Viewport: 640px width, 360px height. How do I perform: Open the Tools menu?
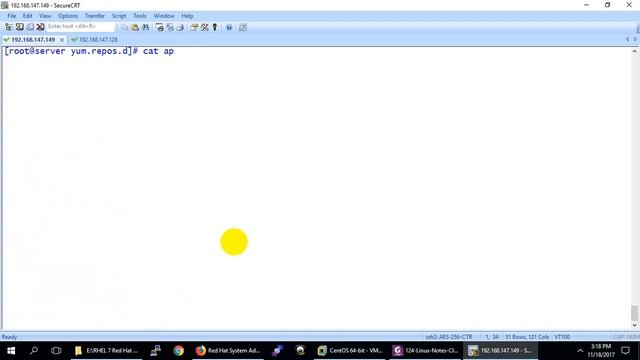click(x=140, y=16)
